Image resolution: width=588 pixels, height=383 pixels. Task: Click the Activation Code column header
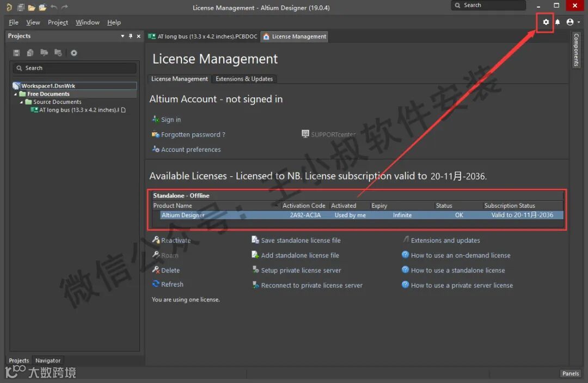click(x=304, y=206)
